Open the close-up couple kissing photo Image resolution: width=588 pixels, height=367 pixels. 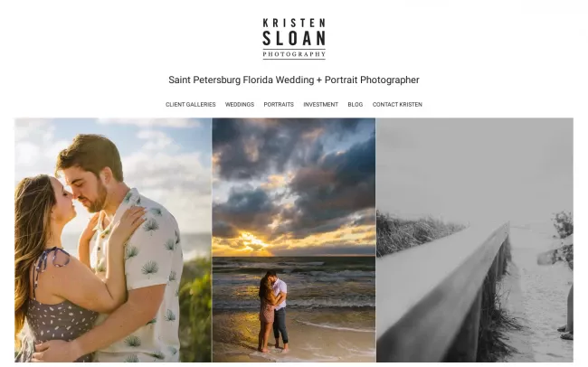(113, 240)
